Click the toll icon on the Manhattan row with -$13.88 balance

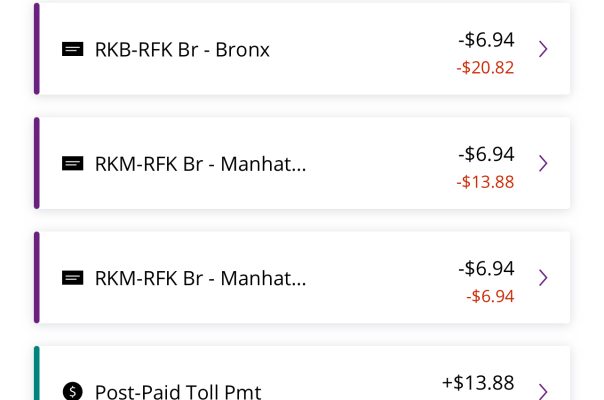72,163
